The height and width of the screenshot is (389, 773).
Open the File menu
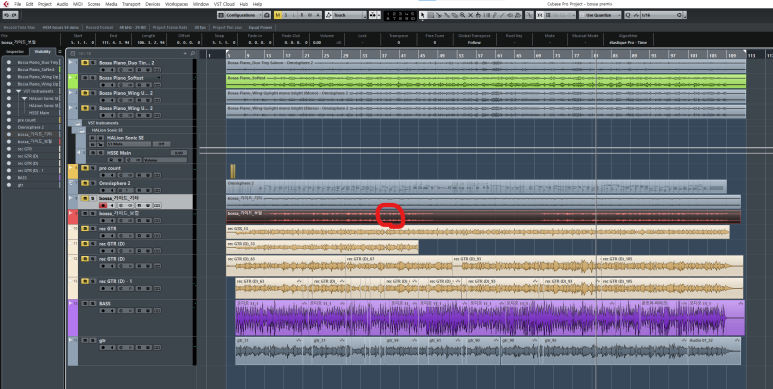[18, 4]
